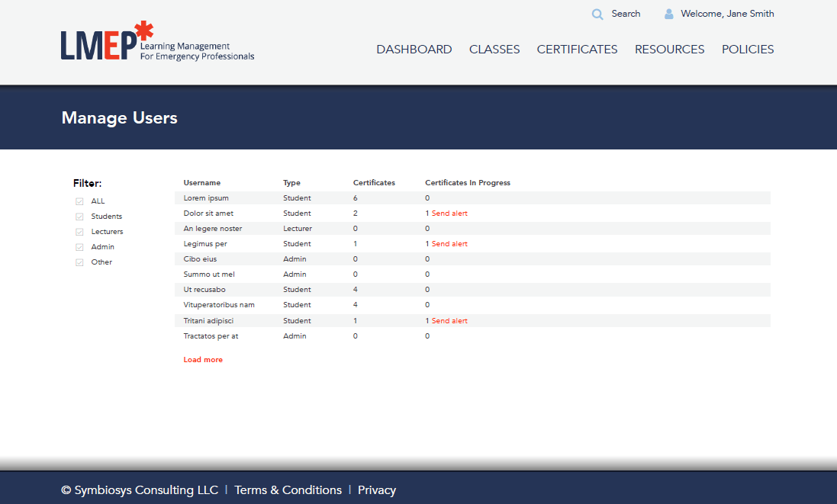
Task: Send alert to Tritani adipisci
Action: 449,321
